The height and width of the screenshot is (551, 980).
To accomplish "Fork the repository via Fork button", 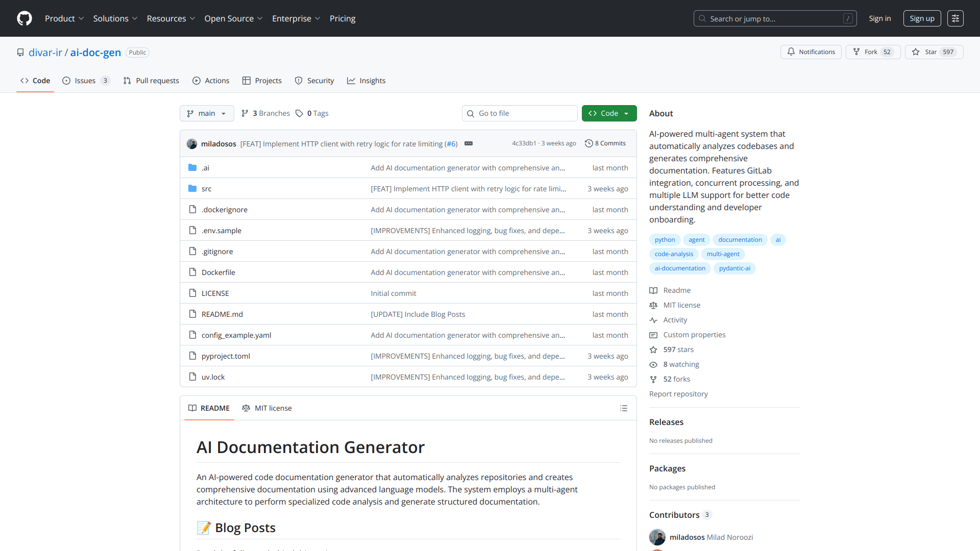I will pos(872,52).
